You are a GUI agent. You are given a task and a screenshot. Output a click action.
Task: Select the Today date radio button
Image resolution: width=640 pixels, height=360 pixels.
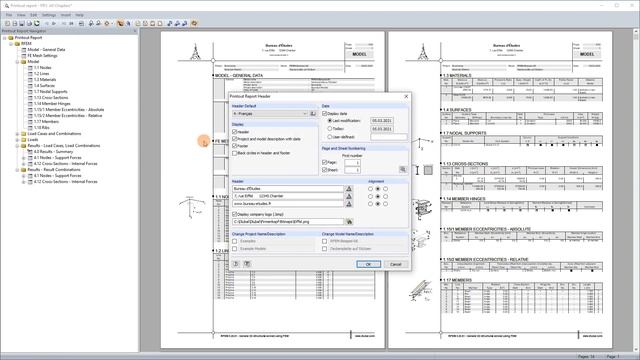[330, 129]
